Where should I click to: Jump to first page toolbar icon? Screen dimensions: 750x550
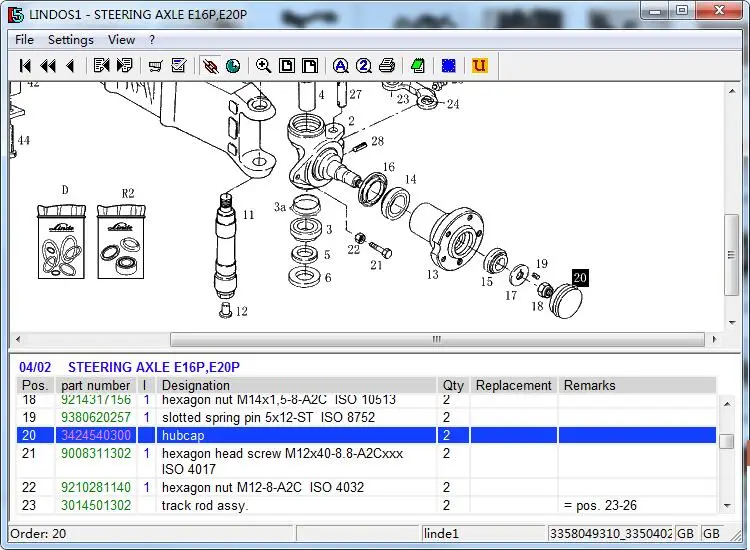click(25, 66)
